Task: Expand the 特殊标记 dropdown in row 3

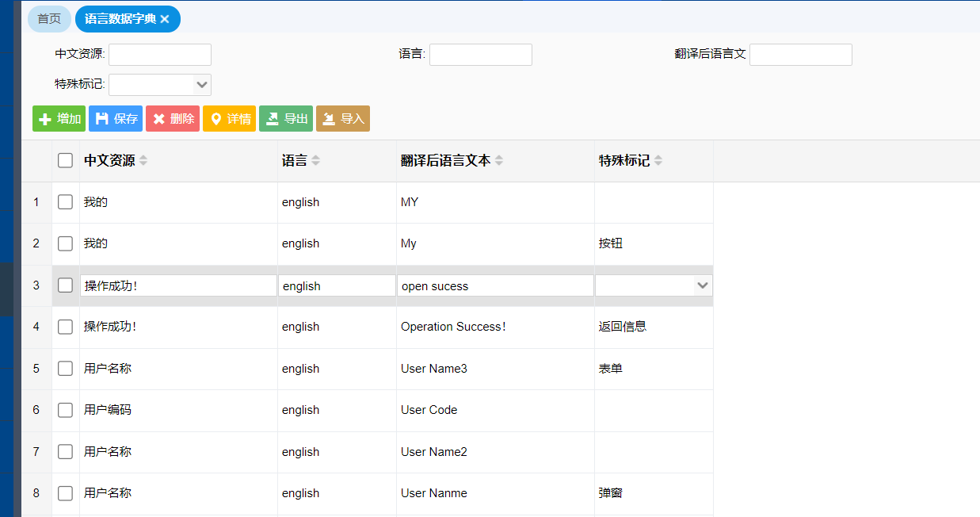Action: coord(702,285)
